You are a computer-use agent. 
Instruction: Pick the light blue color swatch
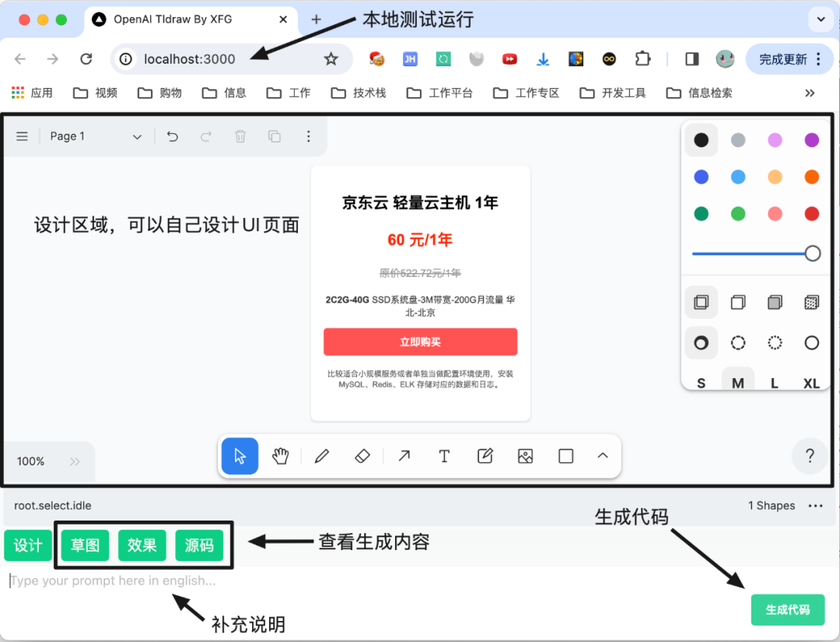click(x=738, y=177)
